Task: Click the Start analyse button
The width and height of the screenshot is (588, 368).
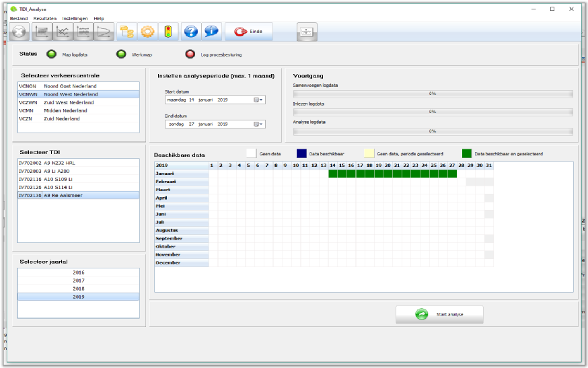Action: tap(439, 314)
